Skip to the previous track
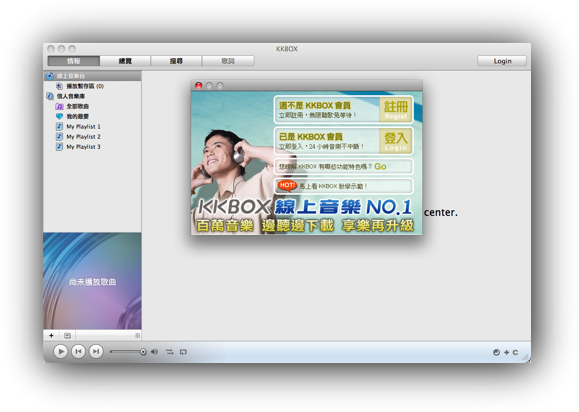Image resolution: width=579 pixels, height=412 pixels. click(x=78, y=351)
